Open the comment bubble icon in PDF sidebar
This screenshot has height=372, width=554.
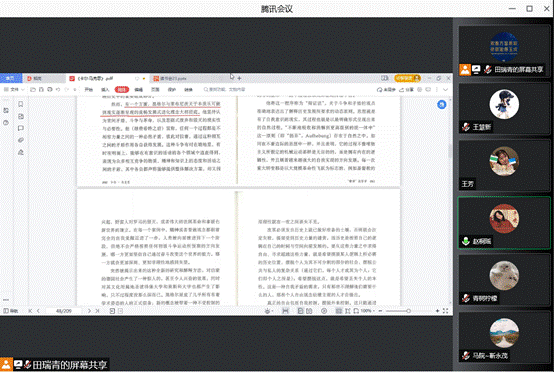point(20,128)
